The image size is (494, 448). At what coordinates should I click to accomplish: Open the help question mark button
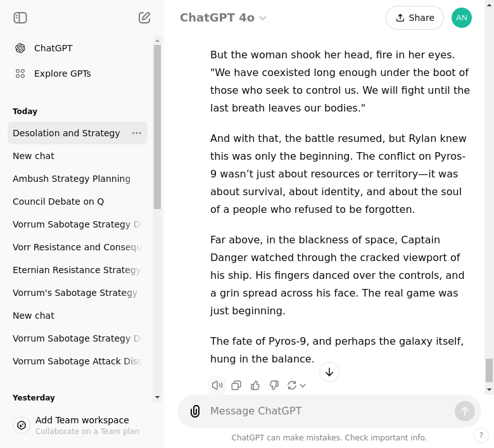(x=481, y=435)
